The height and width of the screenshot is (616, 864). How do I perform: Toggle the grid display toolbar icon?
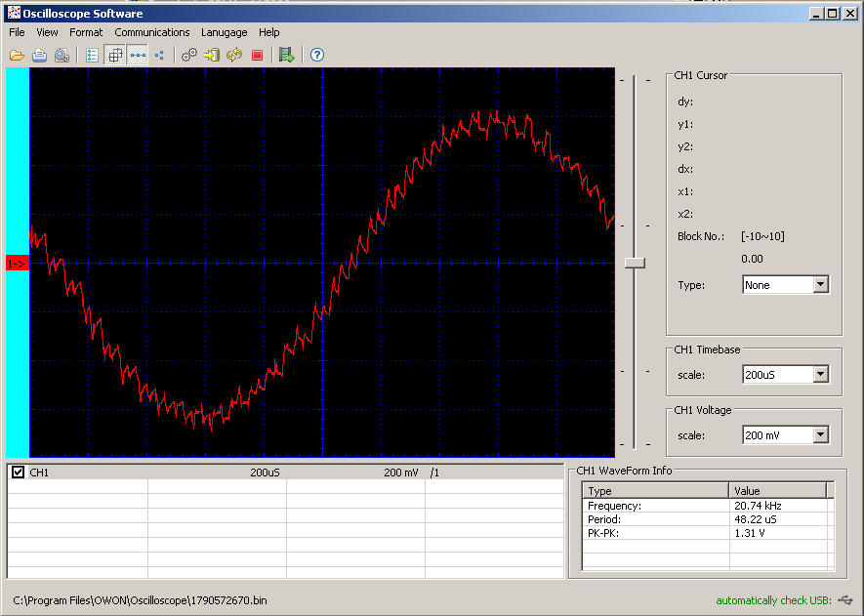tap(115, 56)
